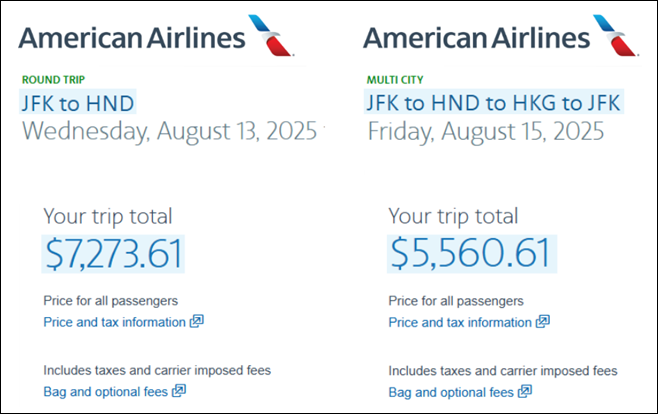Open right Price and tax information link
Image resolution: width=658 pixels, height=414 pixels.
click(460, 322)
